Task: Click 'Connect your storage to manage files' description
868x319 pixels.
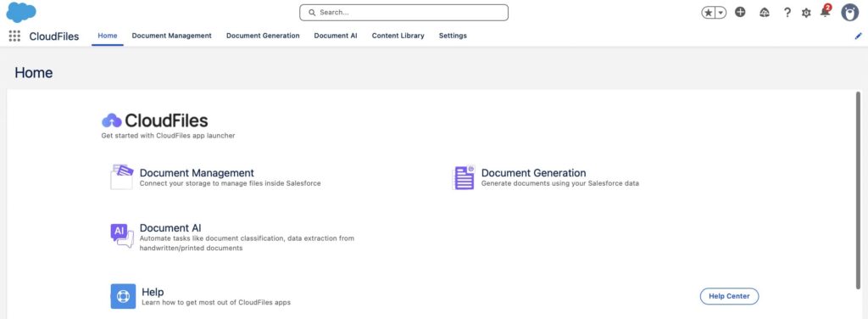Action: click(x=230, y=183)
